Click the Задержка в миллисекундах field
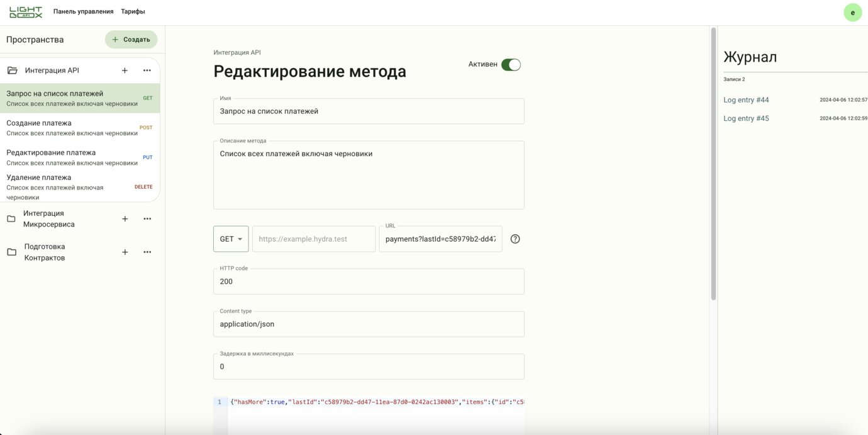Screen dimensions: 868x435 coord(369,366)
